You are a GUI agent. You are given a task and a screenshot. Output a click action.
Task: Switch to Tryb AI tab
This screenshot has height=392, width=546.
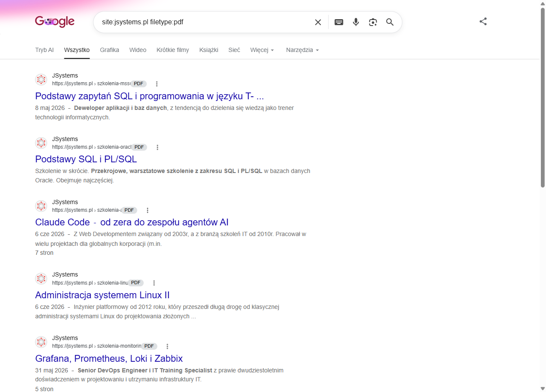tap(44, 50)
